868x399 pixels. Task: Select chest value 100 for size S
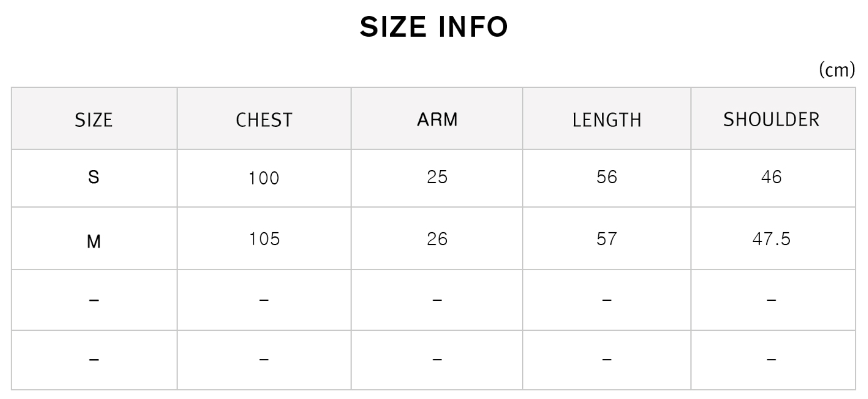pyautogui.click(x=264, y=178)
